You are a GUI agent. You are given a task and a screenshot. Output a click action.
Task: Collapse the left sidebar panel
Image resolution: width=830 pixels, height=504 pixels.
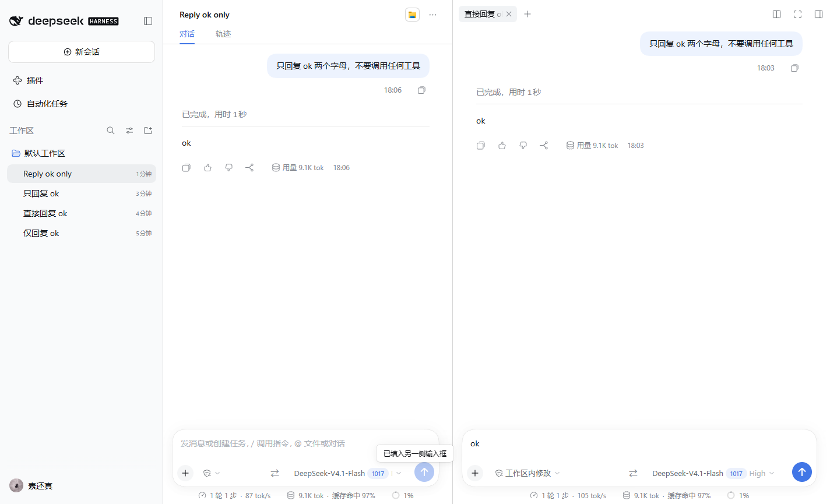pos(148,21)
